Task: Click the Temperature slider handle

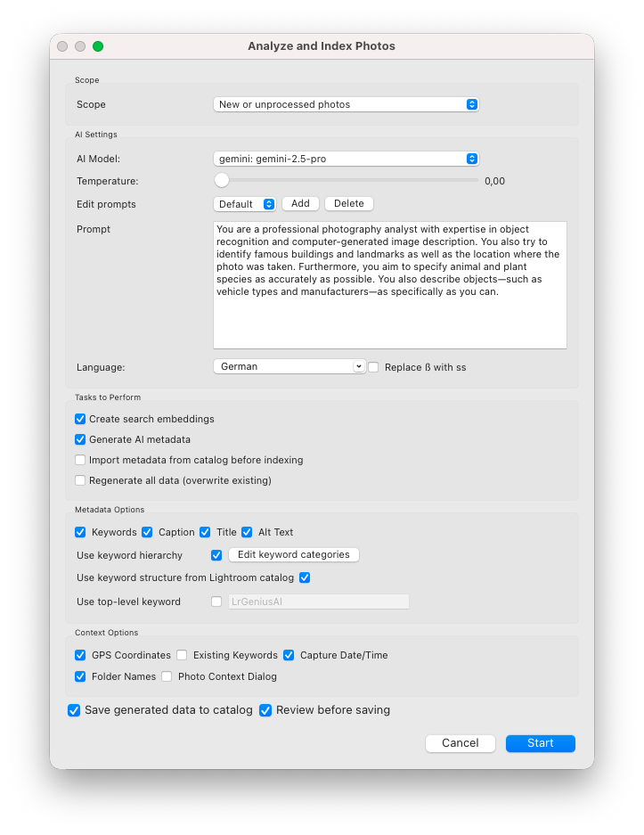Action: tap(222, 181)
